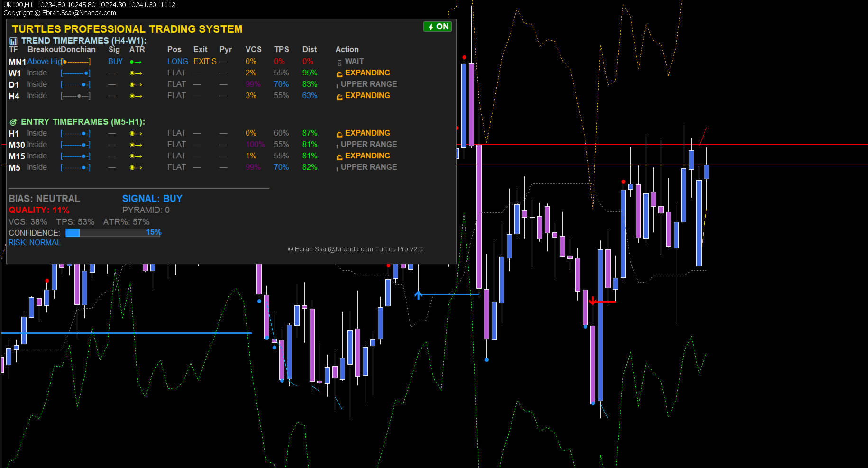Click the green ATR arrow on MN1

click(136, 62)
